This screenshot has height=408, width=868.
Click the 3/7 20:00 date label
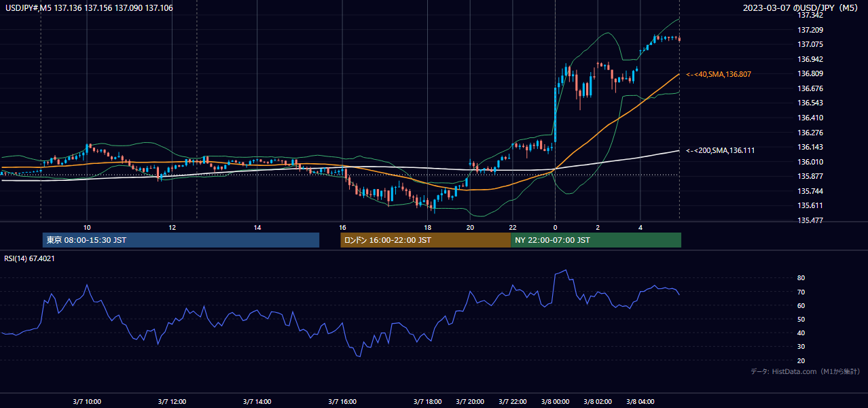pos(470,402)
